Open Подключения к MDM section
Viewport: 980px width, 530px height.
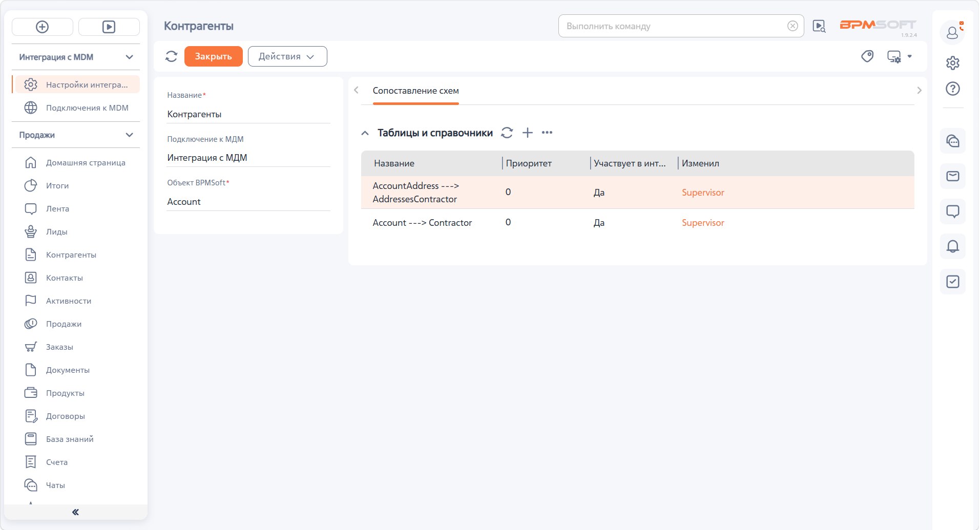(x=77, y=108)
